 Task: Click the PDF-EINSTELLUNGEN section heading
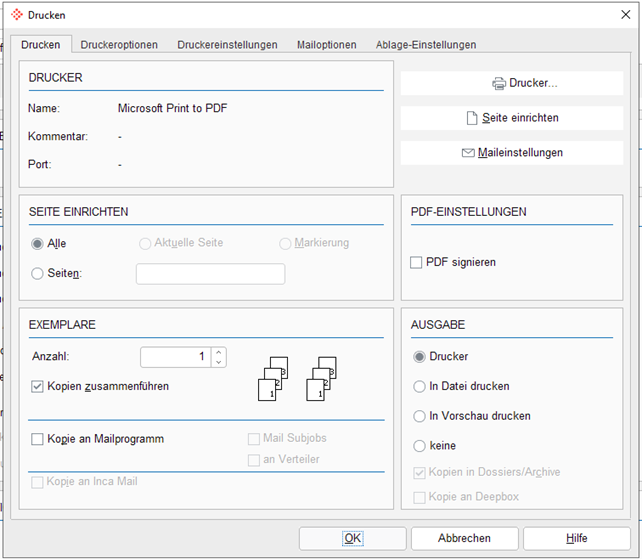point(468,212)
